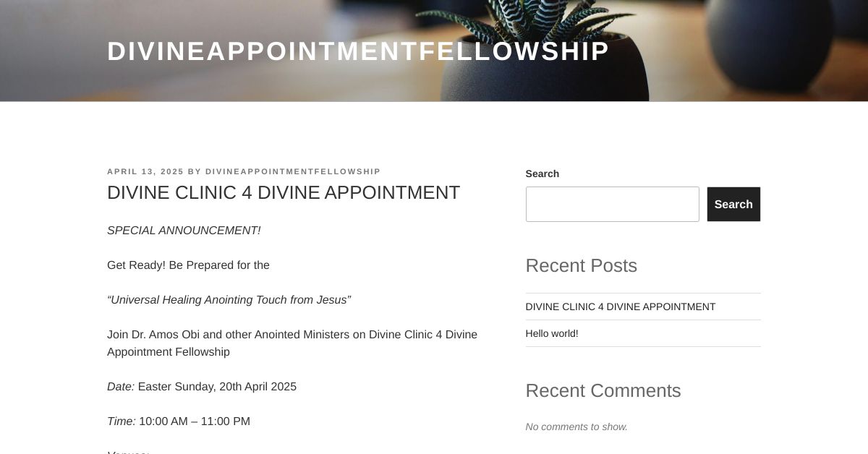Click the April 13, 2025 date link
Screen dimensions: 868x454
pyautogui.click(x=145, y=171)
